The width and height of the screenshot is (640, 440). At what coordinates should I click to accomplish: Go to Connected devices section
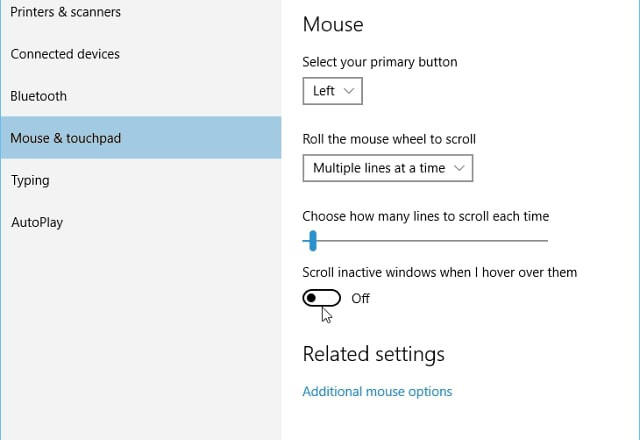coord(65,54)
